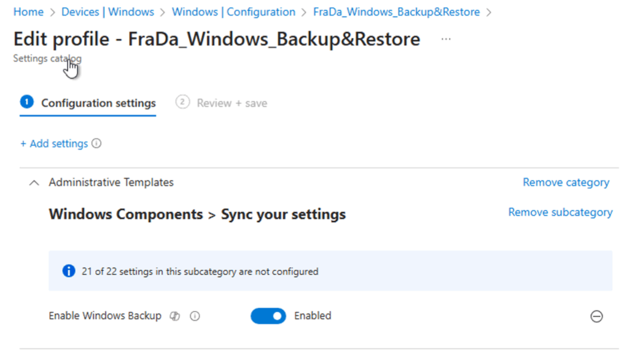Open FraDa_Windows_Backup&Restore breadcrumb
The width and height of the screenshot is (629, 364).
coord(396,12)
